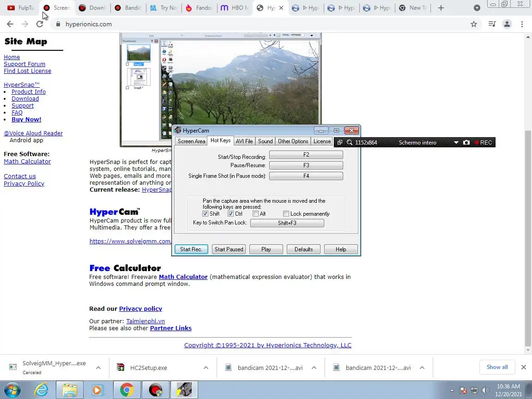Click the HyperCam Play button
Viewport: 532px width, 399px height.
click(266, 249)
